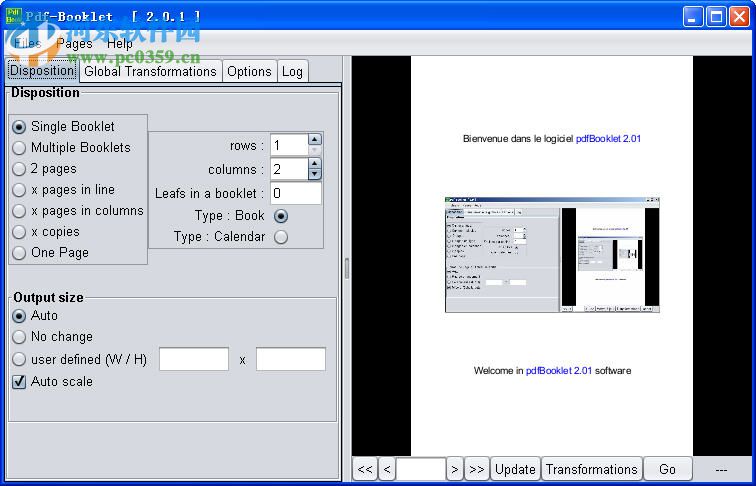Screen dimensions: 756x486
Task: Click the pdfBooklet 2.01 link in Welcome line
Action: tap(558, 371)
